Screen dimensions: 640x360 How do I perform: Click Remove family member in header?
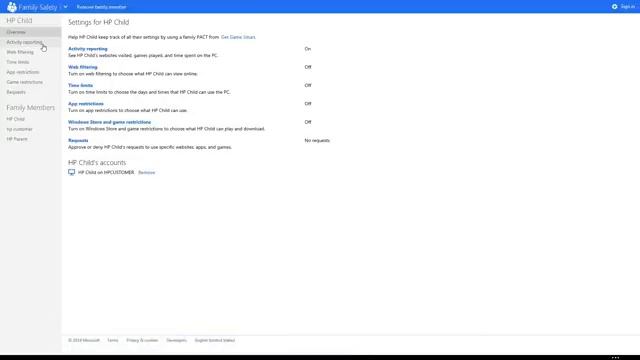(x=102, y=7)
